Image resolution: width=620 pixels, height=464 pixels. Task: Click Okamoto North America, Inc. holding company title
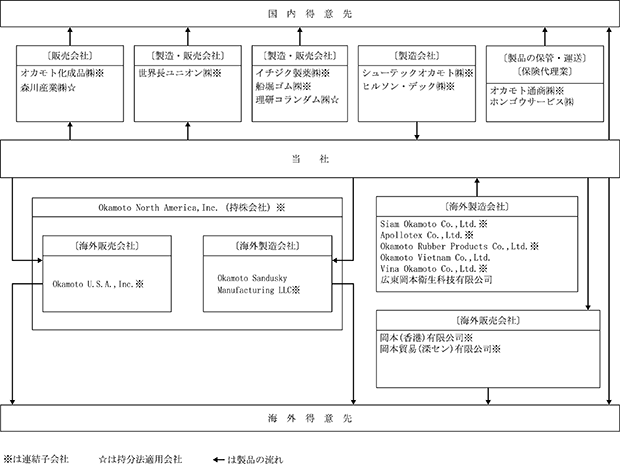(x=191, y=208)
